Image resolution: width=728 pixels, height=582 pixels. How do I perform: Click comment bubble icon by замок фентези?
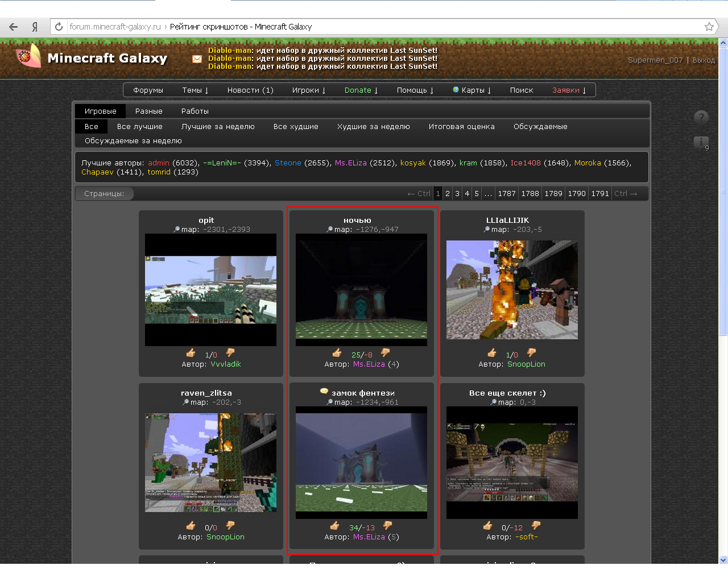pyautogui.click(x=324, y=392)
